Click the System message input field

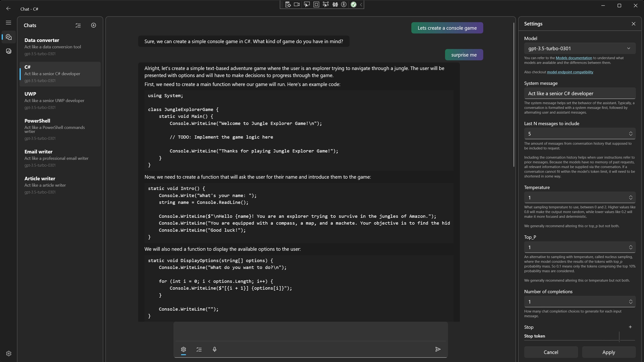(579, 93)
